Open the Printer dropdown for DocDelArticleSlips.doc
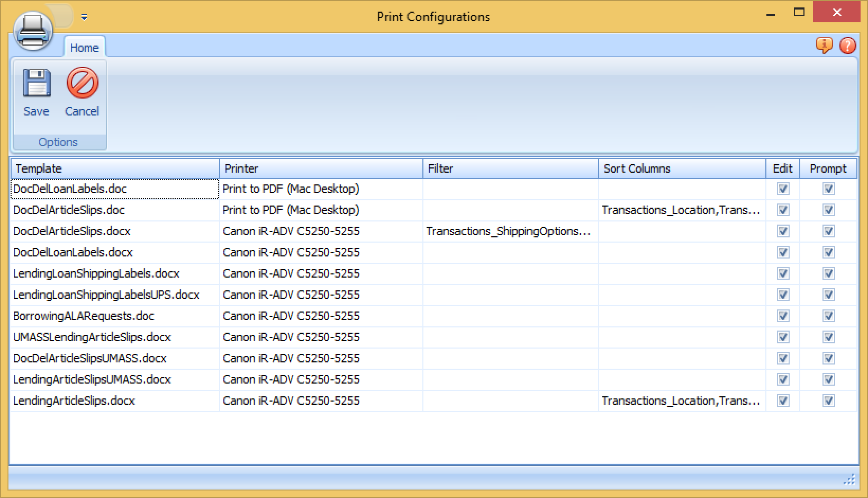868x498 pixels. pyautogui.click(x=320, y=210)
